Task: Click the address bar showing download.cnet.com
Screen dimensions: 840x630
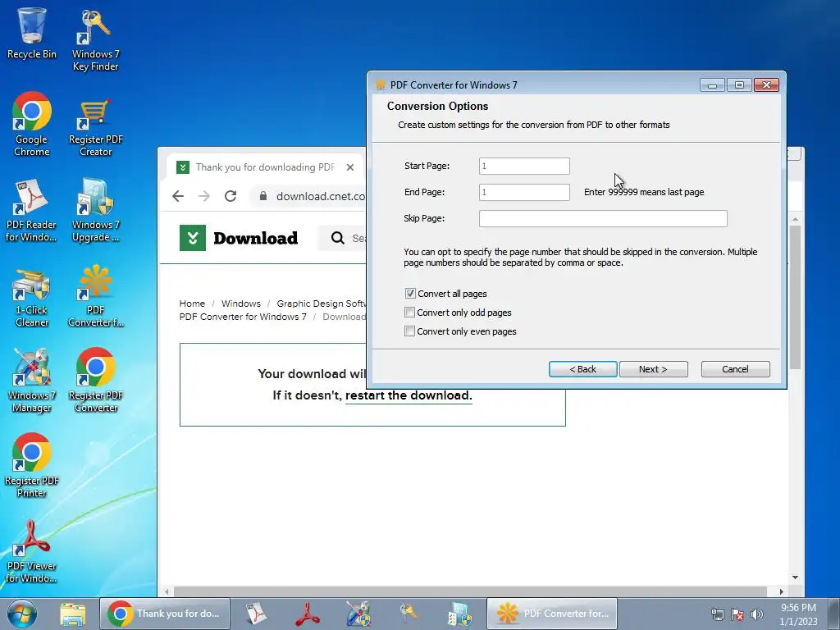Action: (x=321, y=196)
